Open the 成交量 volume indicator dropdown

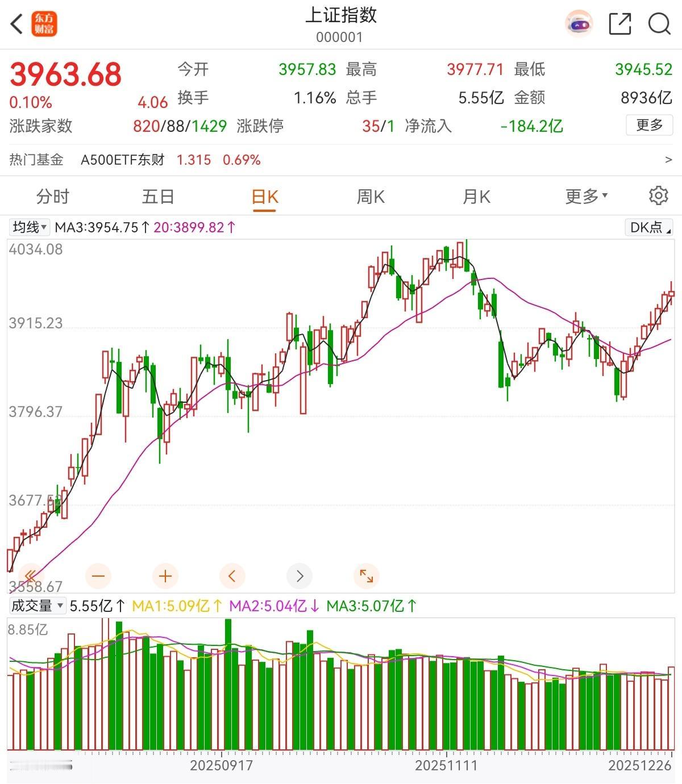[x=37, y=606]
